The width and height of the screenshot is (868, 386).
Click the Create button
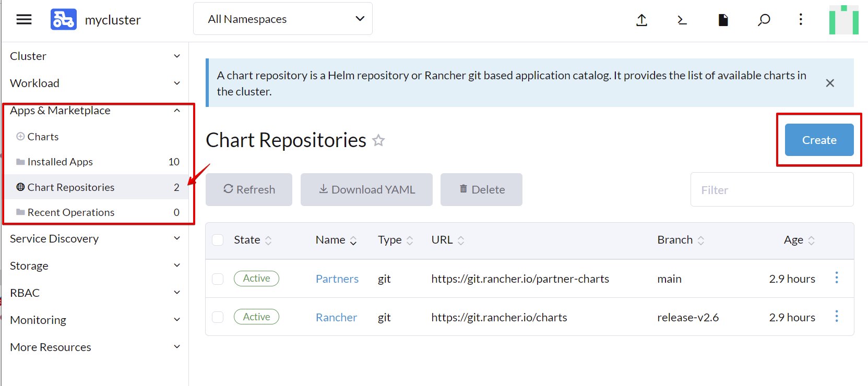(x=819, y=140)
